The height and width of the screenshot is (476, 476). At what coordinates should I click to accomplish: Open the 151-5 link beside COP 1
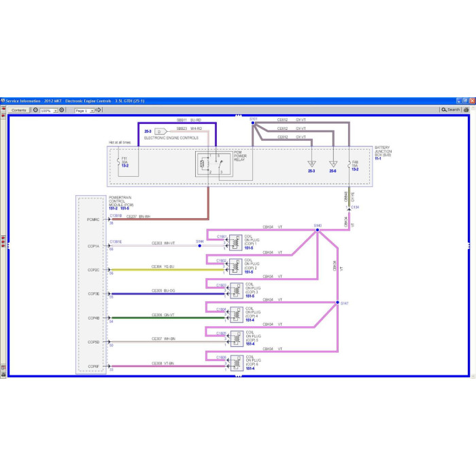(249, 248)
